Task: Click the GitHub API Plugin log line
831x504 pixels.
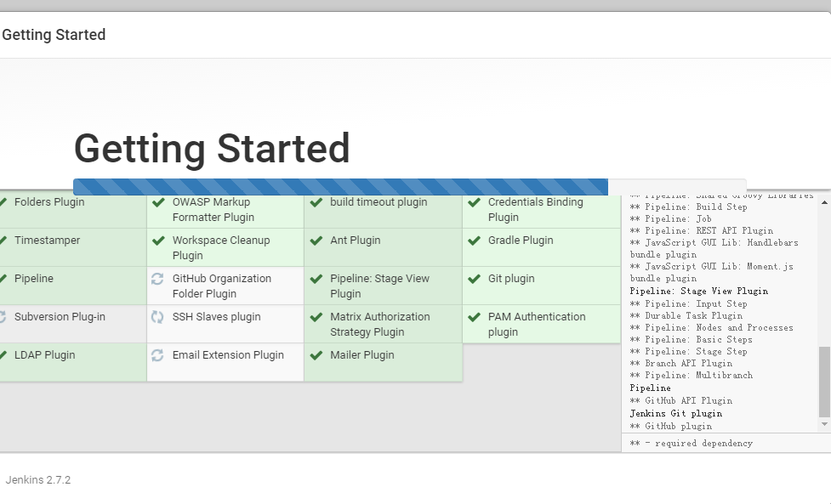Action: [681, 401]
